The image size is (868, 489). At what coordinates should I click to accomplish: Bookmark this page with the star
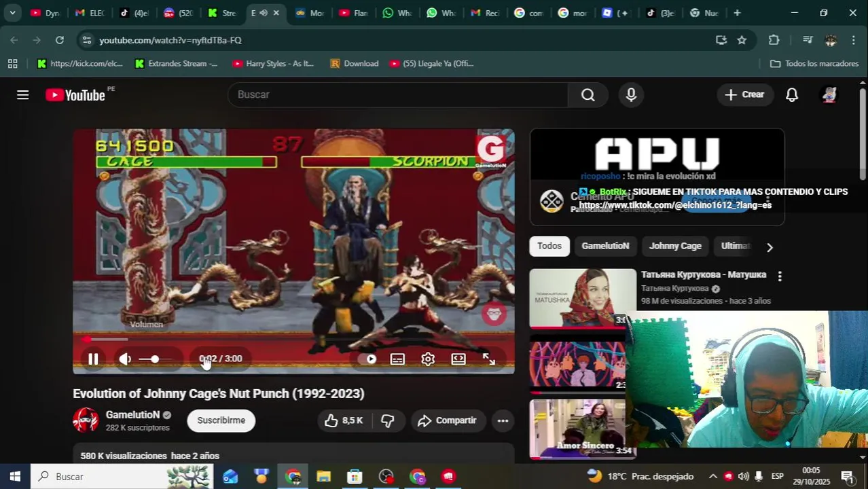coord(742,40)
